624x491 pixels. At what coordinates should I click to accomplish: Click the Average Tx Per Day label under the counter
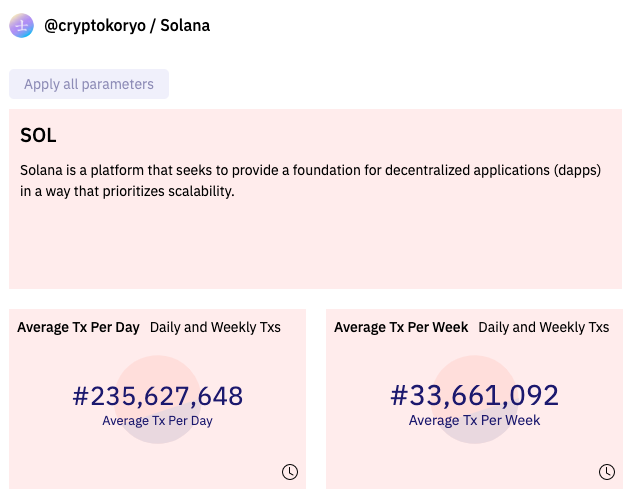tap(157, 421)
